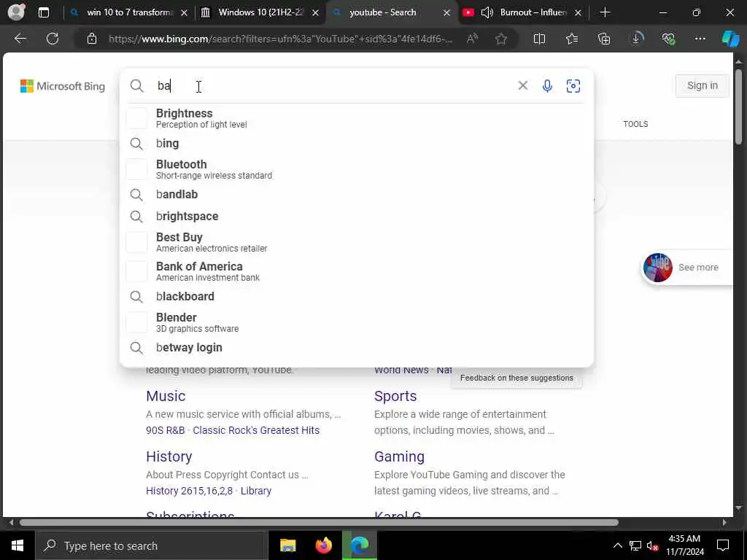The width and height of the screenshot is (747, 560).
Task: Click the Bing search text field
Action: pyautogui.click(x=333, y=86)
